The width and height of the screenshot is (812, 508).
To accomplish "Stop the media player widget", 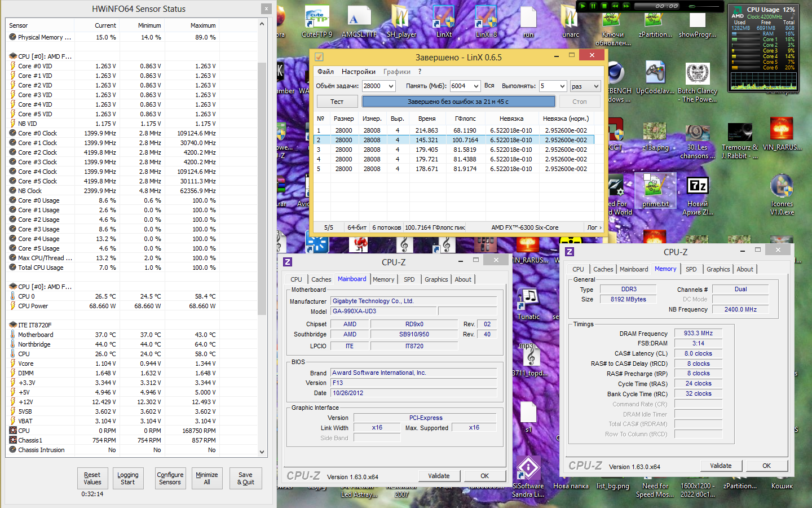I will pos(604,6).
